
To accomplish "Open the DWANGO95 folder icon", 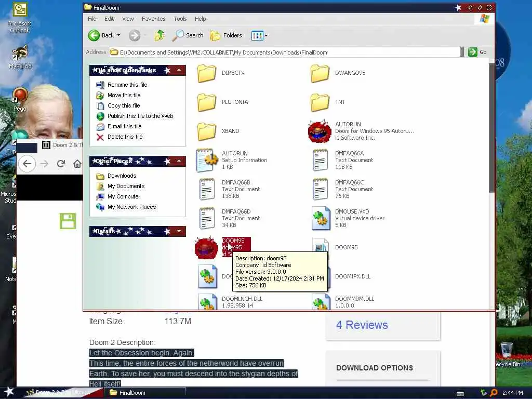I will 320,73.
